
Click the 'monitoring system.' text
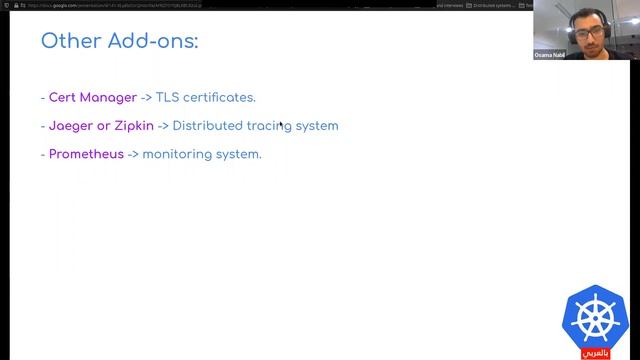click(x=202, y=154)
